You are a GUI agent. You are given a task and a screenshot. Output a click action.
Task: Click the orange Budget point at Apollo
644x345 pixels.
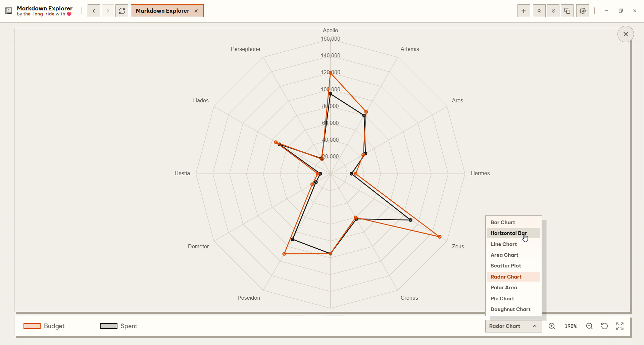[x=330, y=73]
